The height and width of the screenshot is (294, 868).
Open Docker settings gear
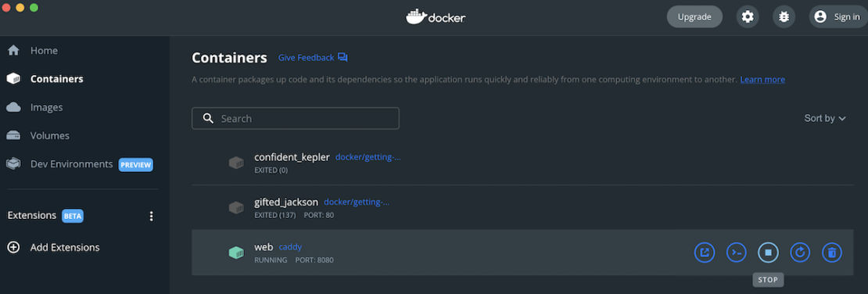pyautogui.click(x=748, y=16)
